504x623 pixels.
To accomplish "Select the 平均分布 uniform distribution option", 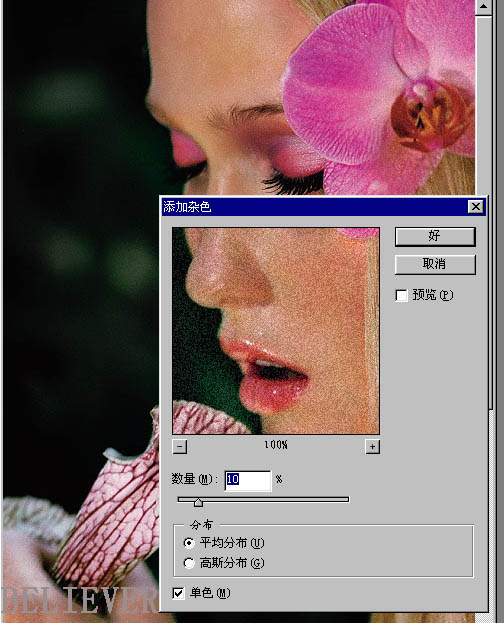I will tap(189, 543).
